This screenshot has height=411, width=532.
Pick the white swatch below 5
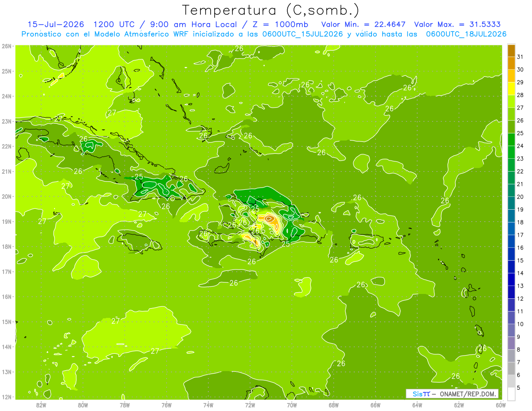click(x=511, y=394)
